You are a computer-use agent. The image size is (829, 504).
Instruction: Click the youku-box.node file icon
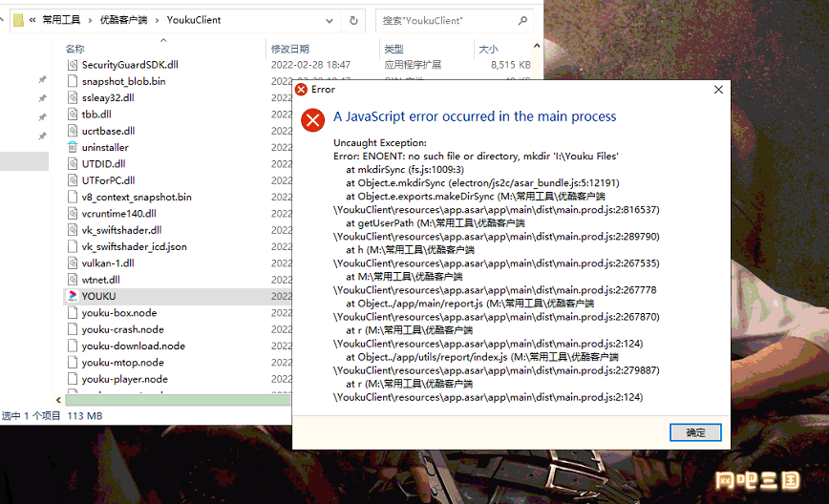tap(73, 313)
